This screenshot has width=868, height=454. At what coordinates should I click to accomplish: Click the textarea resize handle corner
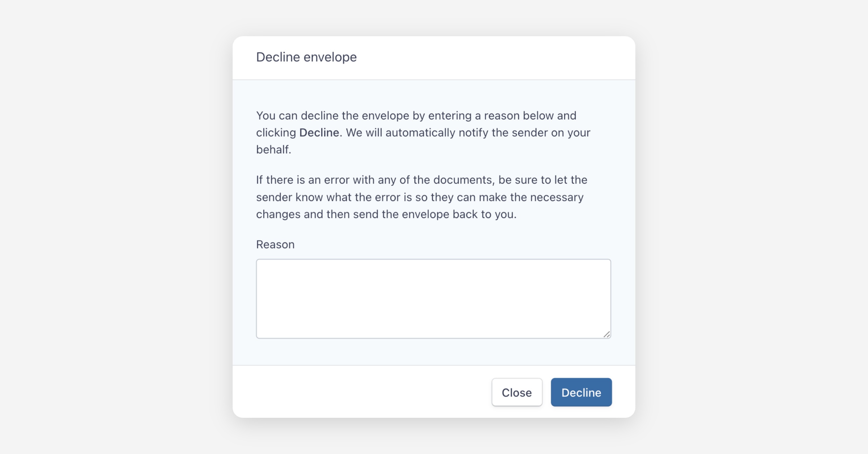point(607,334)
